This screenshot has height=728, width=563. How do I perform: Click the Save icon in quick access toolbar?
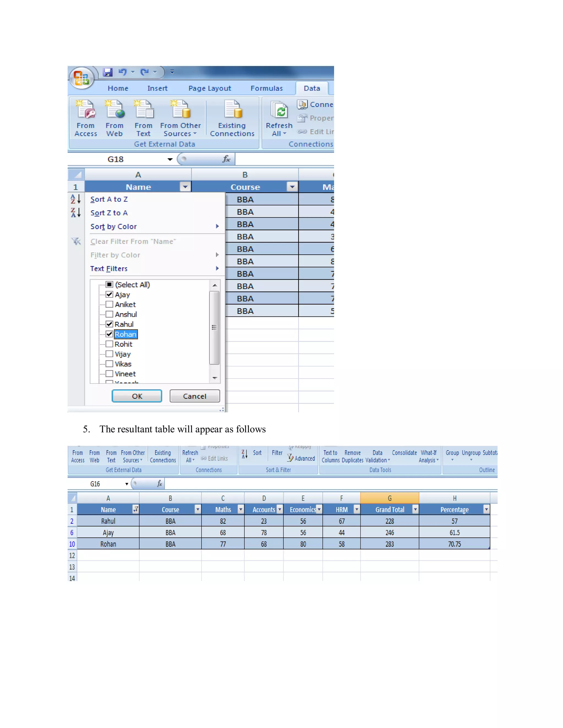coord(107,72)
